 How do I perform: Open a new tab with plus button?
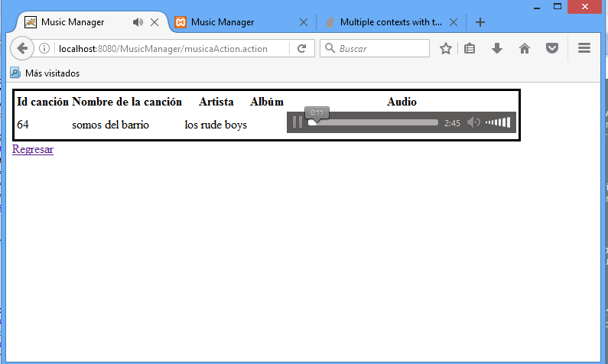480,22
